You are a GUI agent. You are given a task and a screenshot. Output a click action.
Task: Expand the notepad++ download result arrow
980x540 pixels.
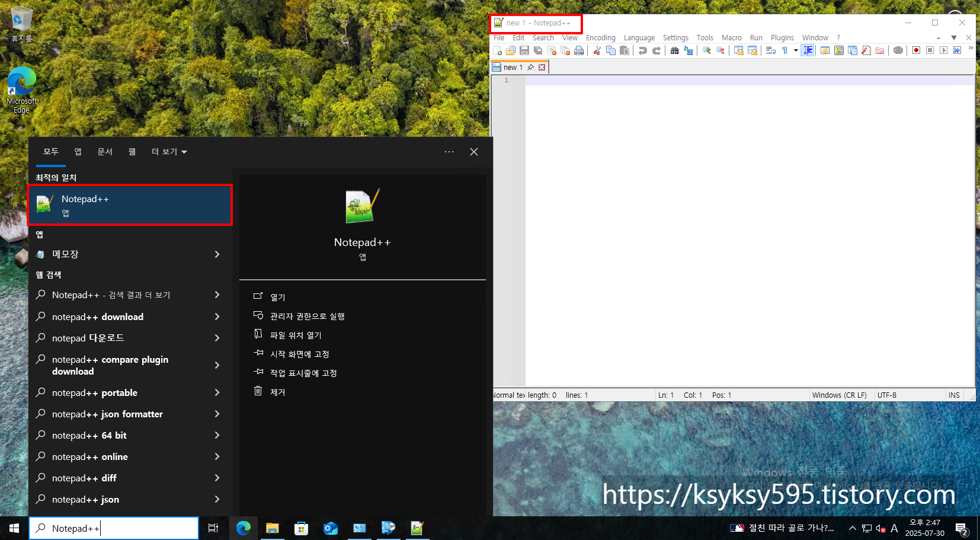[x=217, y=317]
